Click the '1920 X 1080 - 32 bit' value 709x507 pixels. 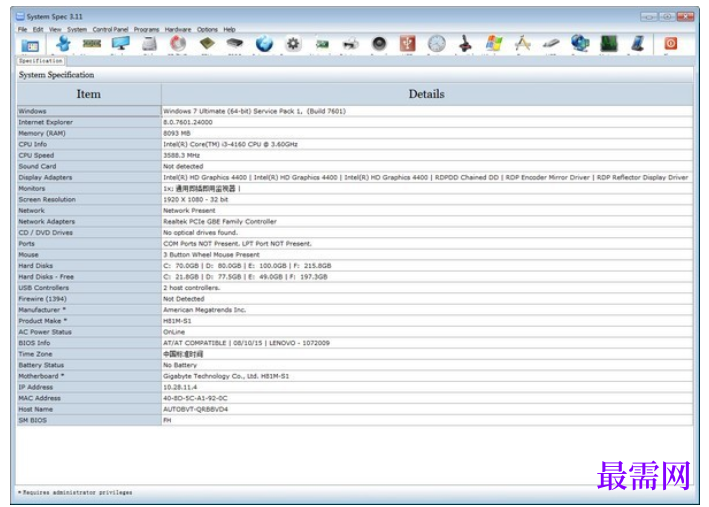pos(196,199)
